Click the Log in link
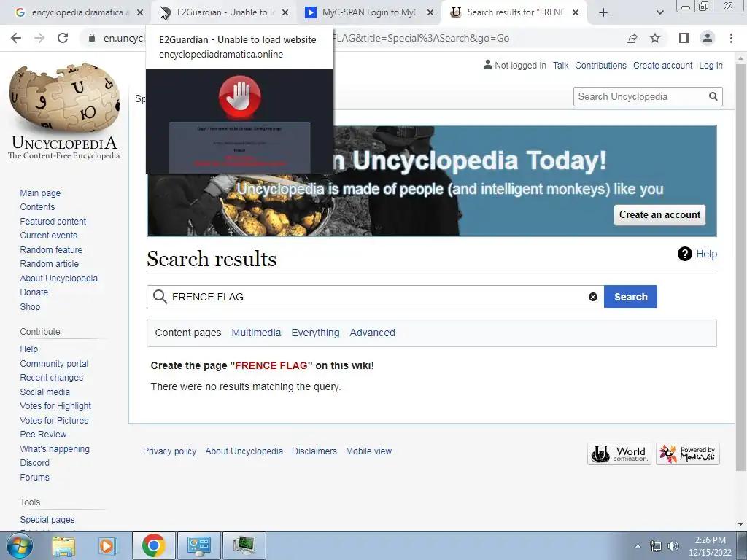 coord(711,65)
